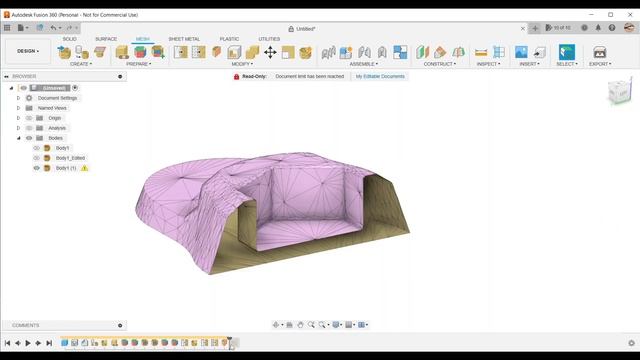
Task: Switch to the SOLID tab
Action: [69, 39]
